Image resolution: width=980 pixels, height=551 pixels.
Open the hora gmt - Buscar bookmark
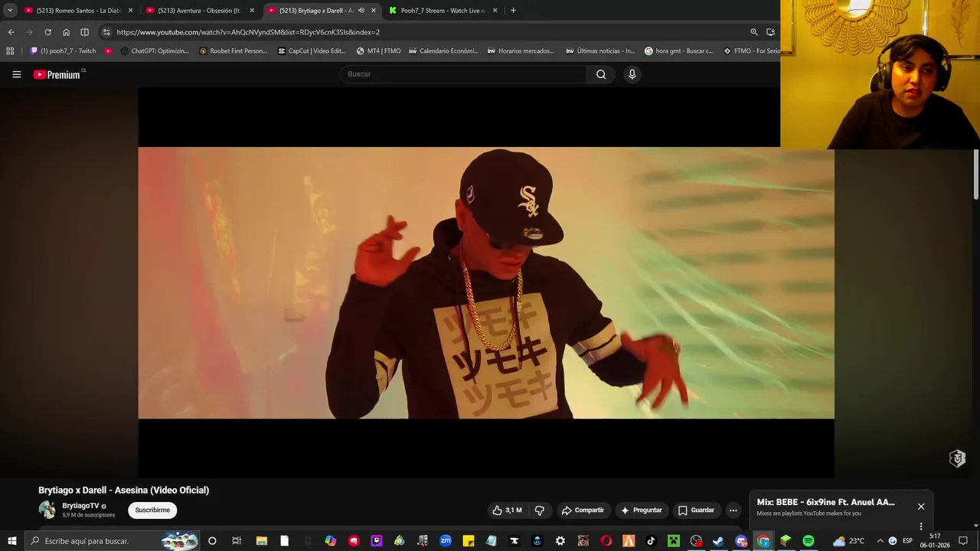(x=679, y=51)
